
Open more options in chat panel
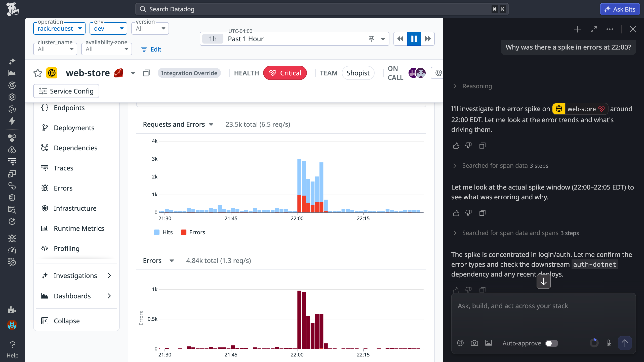click(610, 29)
